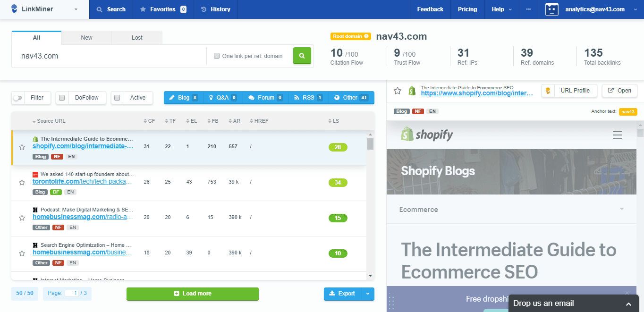Check the Active checkbox
This screenshot has width=644, height=312.
[x=117, y=98]
